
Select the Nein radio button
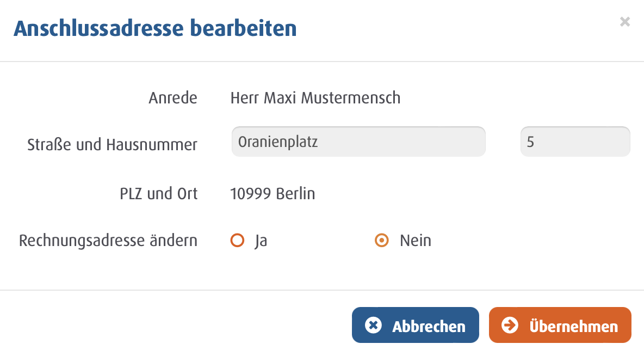[x=381, y=240]
